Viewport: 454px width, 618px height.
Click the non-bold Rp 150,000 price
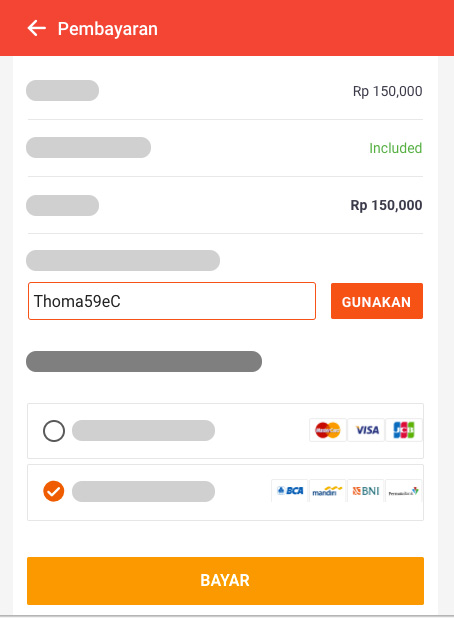point(387,91)
